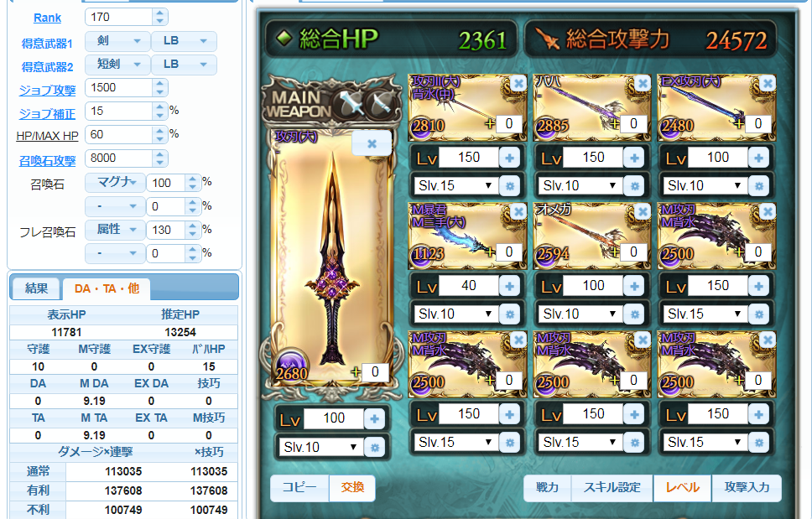
Task: Open the Rank link
Action: click(47, 18)
